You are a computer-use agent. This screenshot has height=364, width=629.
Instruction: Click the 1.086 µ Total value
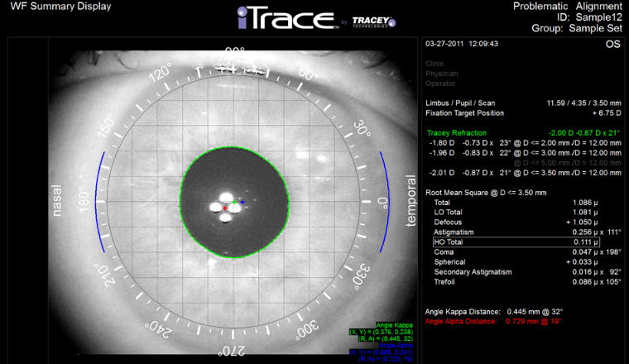pyautogui.click(x=585, y=203)
